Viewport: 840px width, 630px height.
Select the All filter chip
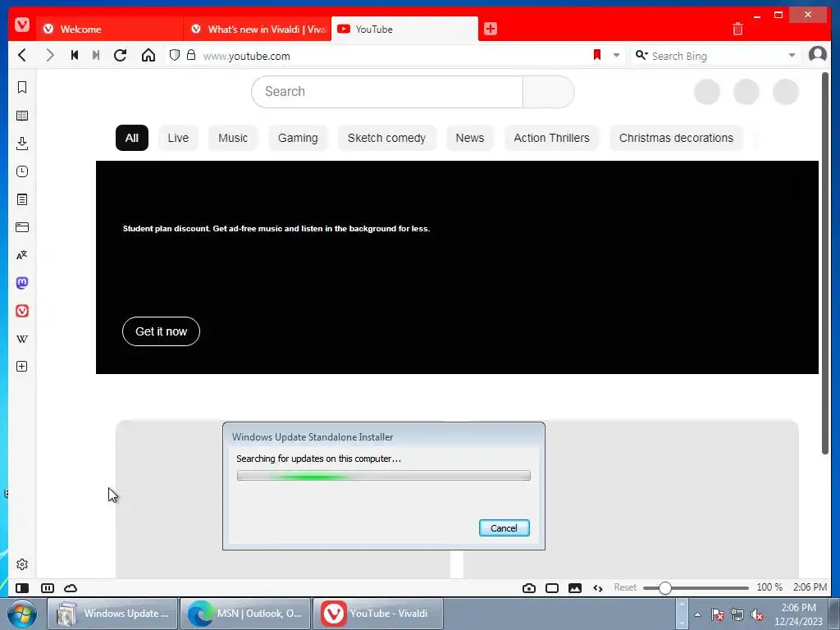(132, 138)
